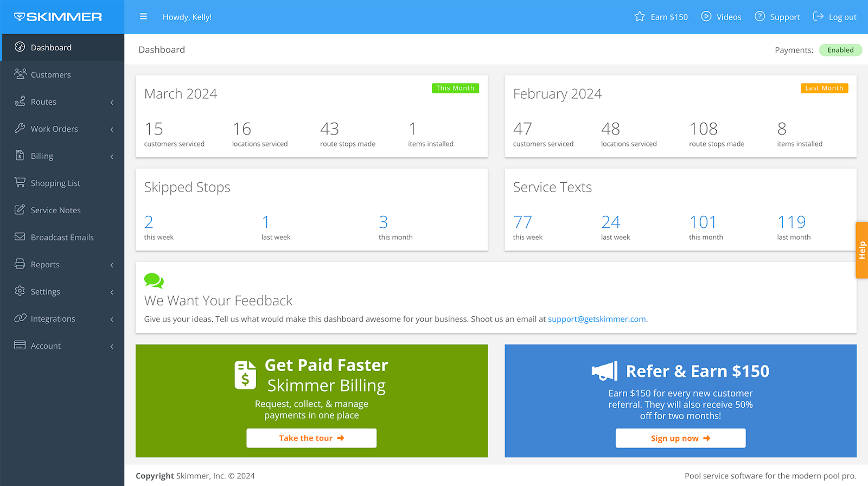Click the Support question mark icon
The height and width of the screenshot is (486, 868).
(760, 16)
